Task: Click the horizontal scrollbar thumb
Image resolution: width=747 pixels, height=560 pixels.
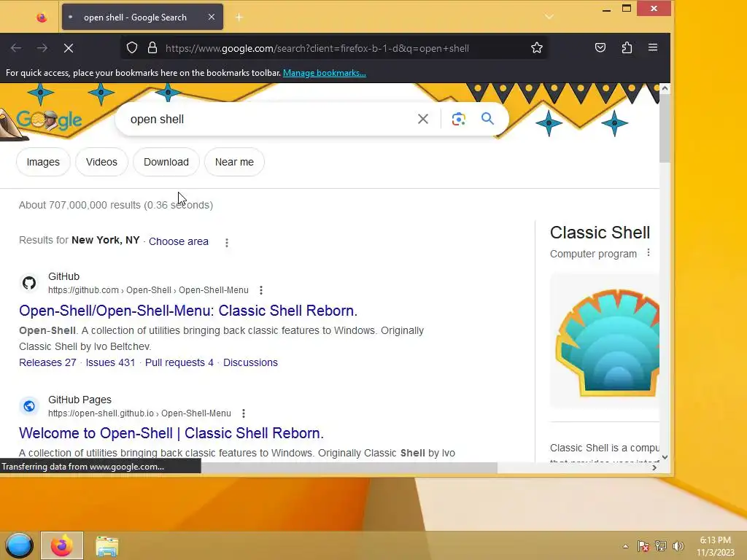Action: (x=349, y=467)
